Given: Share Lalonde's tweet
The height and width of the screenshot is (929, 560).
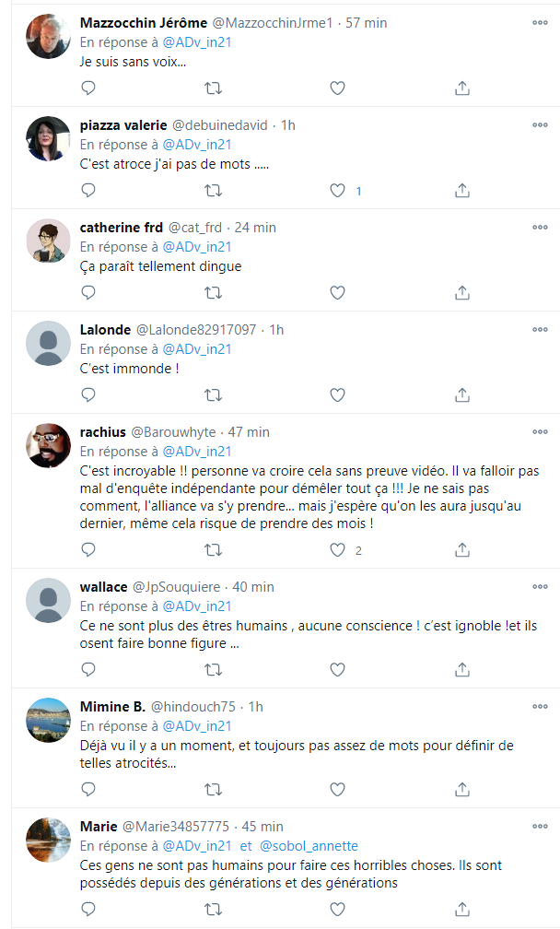Looking at the screenshot, I should click(x=462, y=395).
